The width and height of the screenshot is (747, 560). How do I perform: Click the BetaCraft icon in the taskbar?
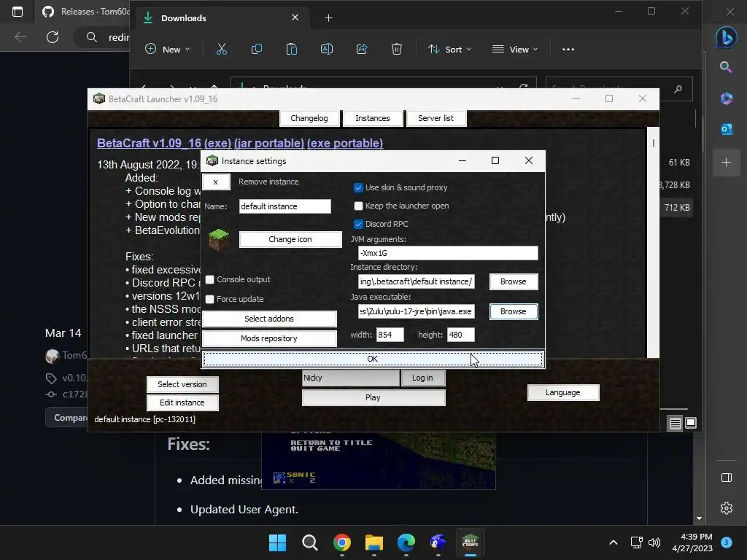471,542
